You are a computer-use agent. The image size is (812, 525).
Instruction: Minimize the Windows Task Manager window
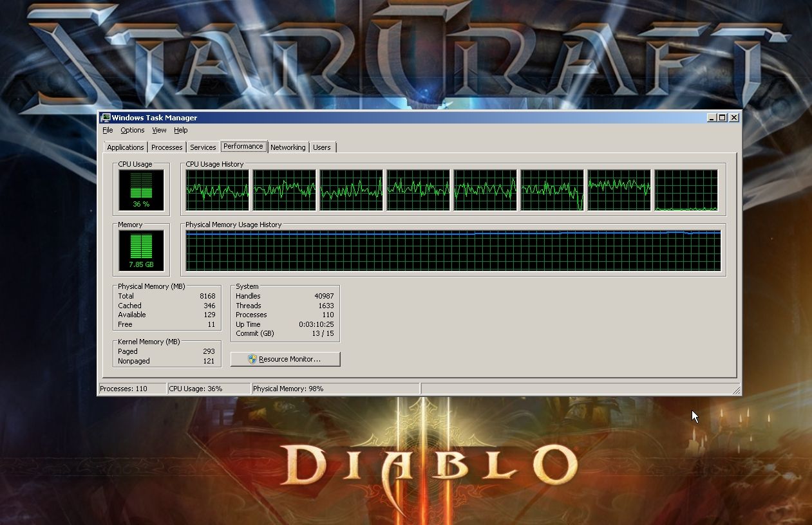pos(712,118)
